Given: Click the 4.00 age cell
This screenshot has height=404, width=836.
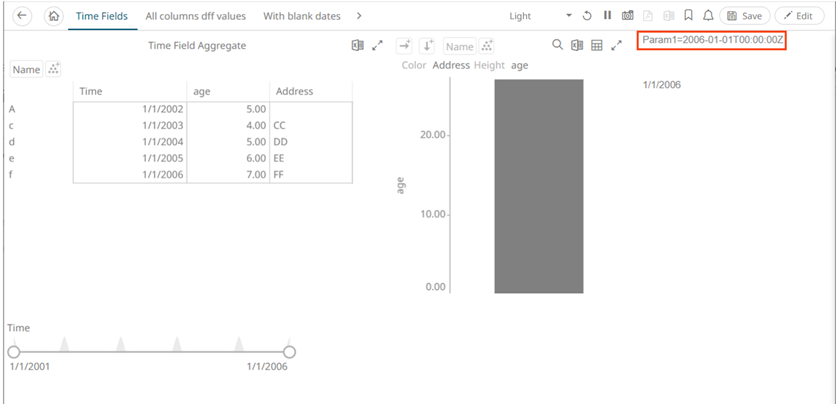Looking at the screenshot, I should pos(228,126).
